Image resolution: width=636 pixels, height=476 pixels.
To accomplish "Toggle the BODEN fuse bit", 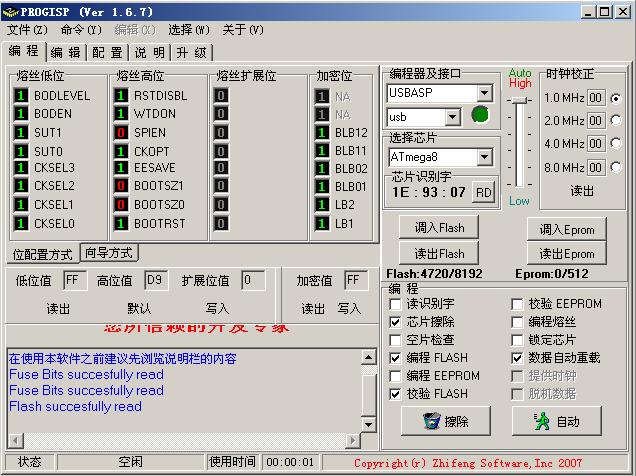I will pos(21,114).
